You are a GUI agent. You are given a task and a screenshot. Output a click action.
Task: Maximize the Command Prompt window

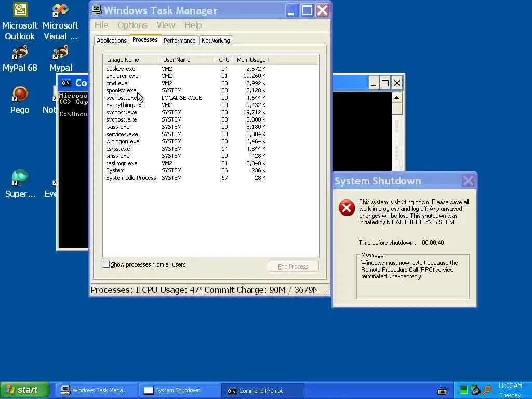[x=385, y=83]
